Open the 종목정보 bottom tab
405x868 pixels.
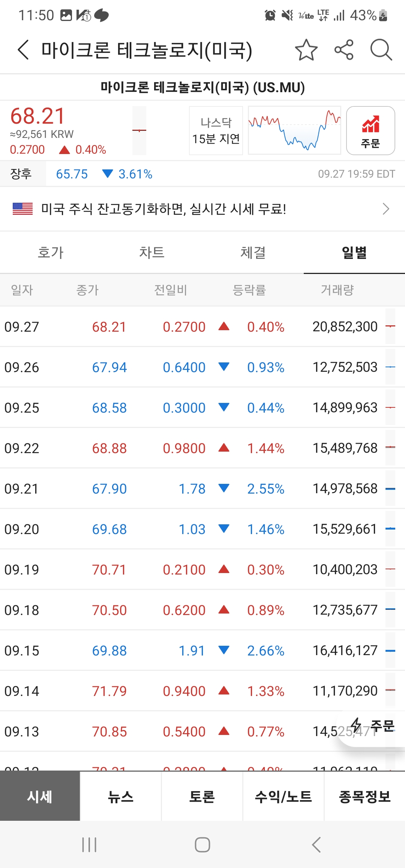tap(365, 796)
